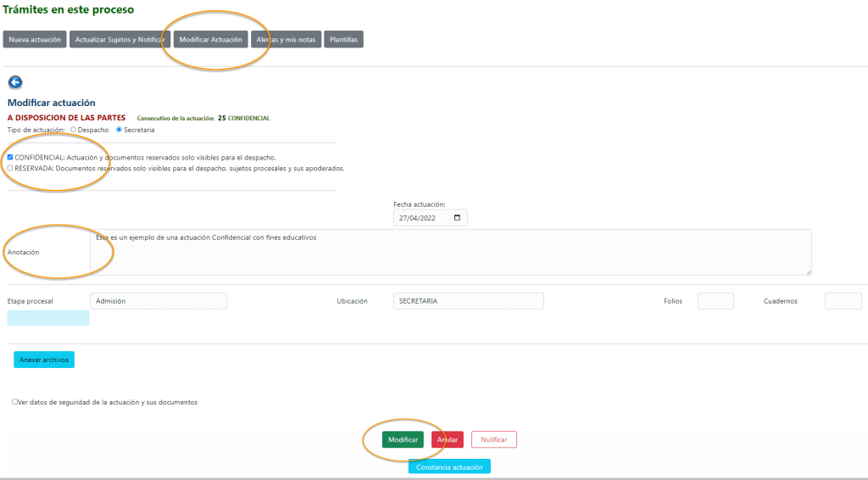The height and width of the screenshot is (480, 868).
Task: Tick Ver datos de seguridad checkbox
Action: pos(14,402)
